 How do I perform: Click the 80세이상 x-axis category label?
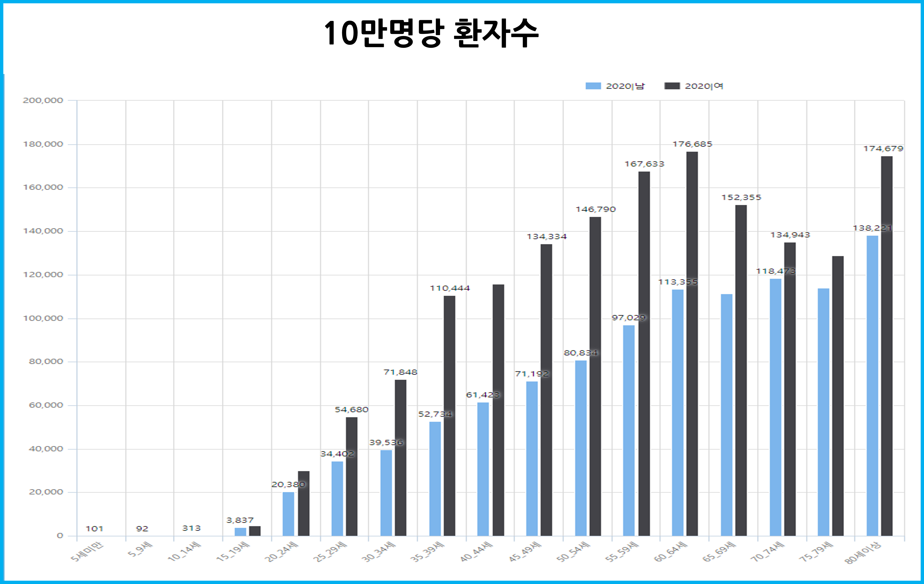863,553
